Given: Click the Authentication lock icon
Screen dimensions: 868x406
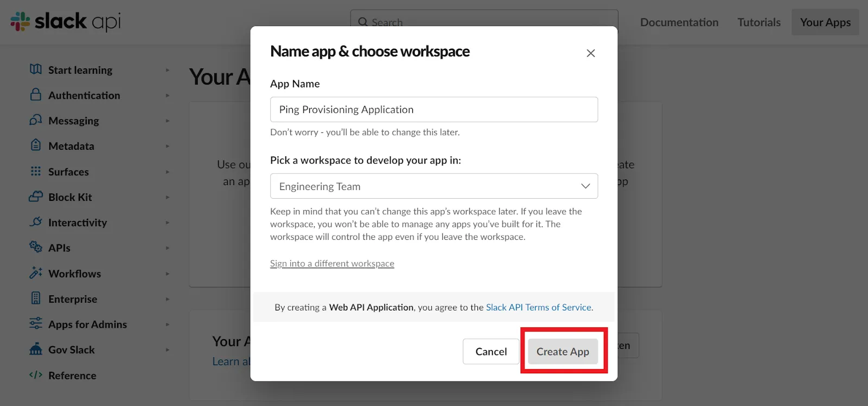Looking at the screenshot, I should [36, 94].
